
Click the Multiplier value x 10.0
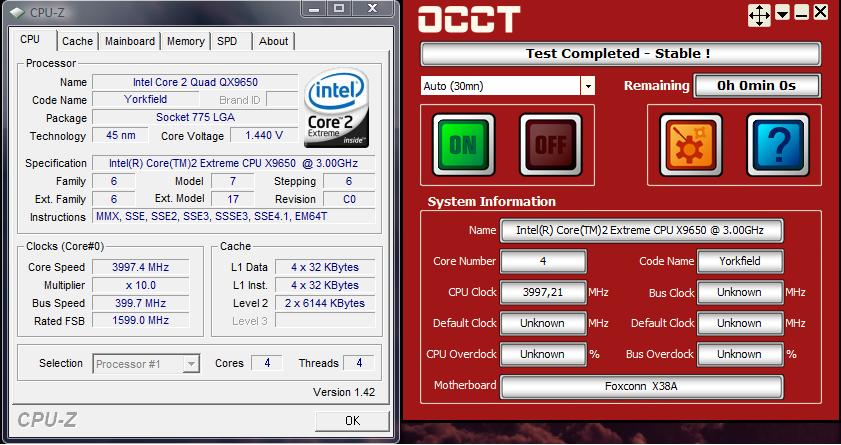tap(141, 285)
